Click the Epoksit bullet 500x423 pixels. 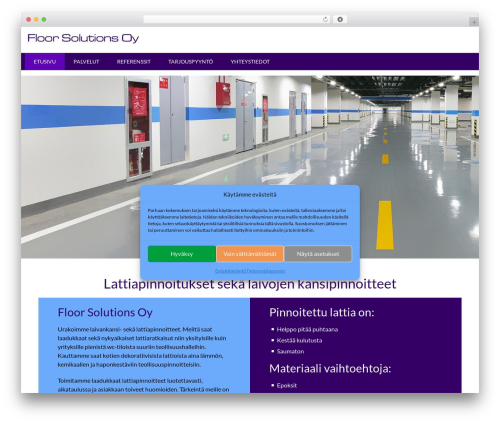pyautogui.click(x=286, y=385)
